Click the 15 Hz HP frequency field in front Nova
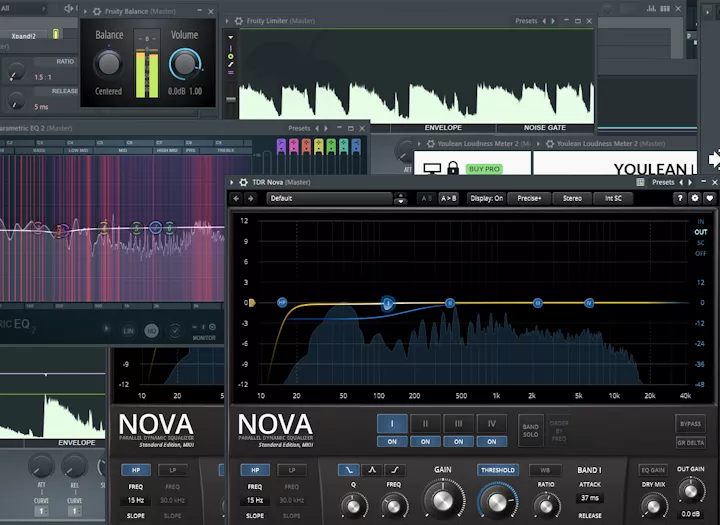The width and height of the screenshot is (720, 525). (x=255, y=500)
